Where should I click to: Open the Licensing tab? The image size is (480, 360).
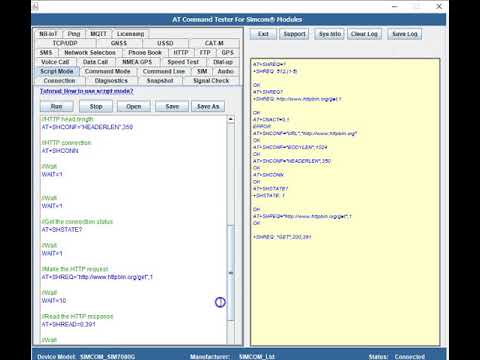point(130,34)
